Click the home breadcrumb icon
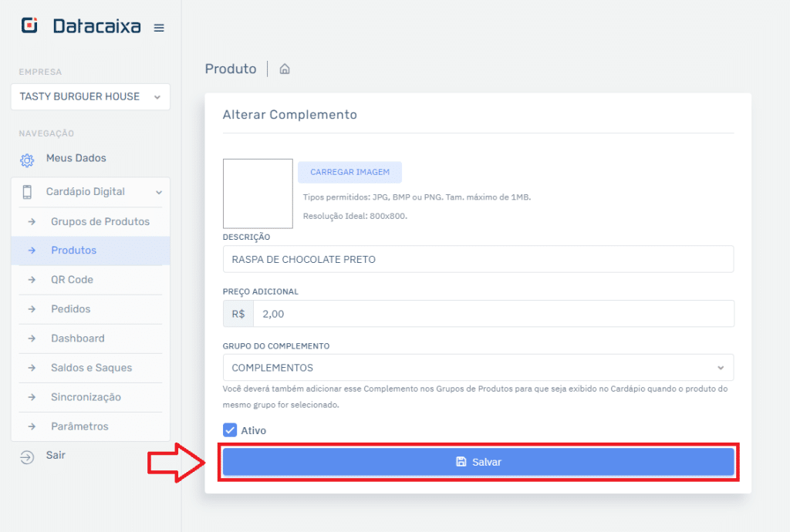Image resolution: width=790 pixels, height=532 pixels. [285, 69]
